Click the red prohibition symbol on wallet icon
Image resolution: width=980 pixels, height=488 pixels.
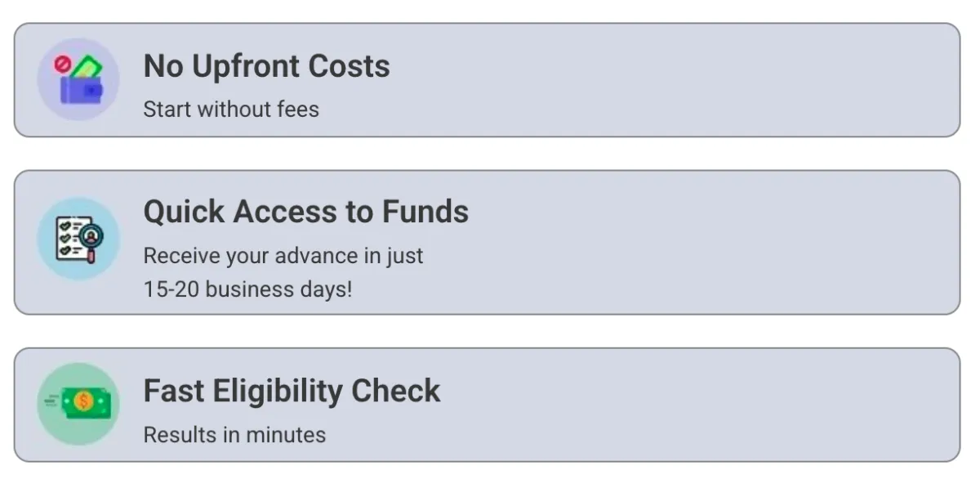tap(62, 63)
